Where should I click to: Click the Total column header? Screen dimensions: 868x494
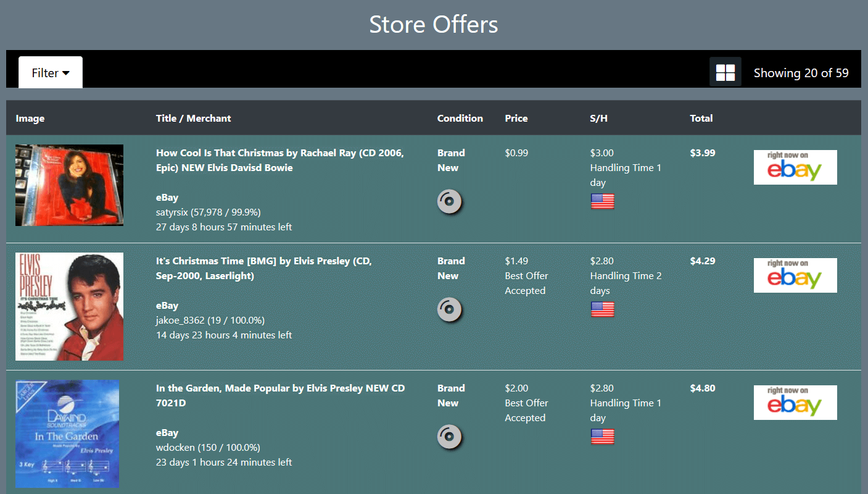pyautogui.click(x=701, y=119)
